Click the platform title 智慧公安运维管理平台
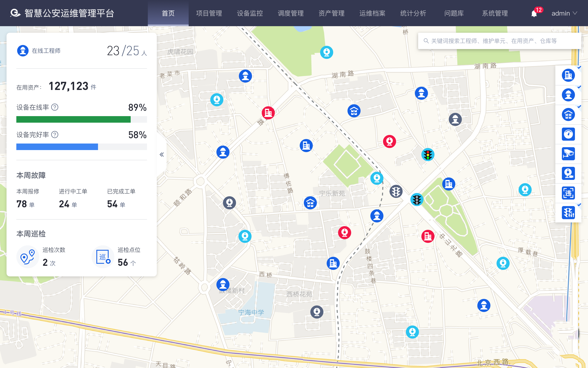The width and height of the screenshot is (588, 368). pos(69,13)
